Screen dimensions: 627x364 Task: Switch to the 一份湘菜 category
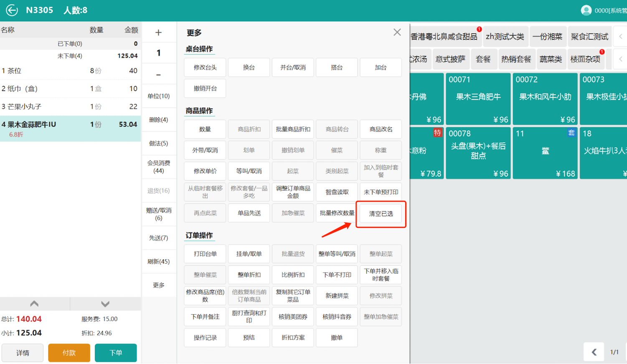click(x=547, y=37)
